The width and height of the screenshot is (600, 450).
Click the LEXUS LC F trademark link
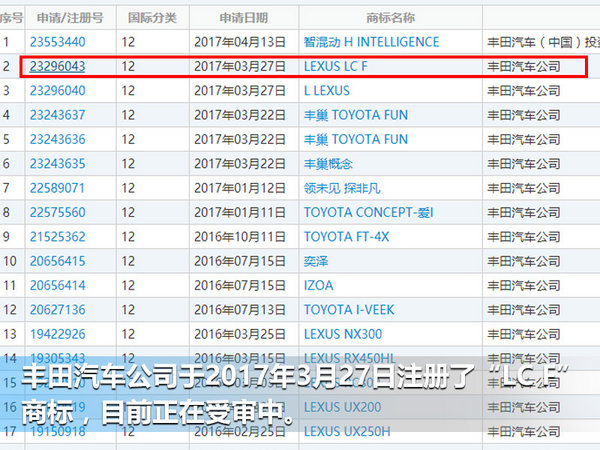click(x=335, y=66)
